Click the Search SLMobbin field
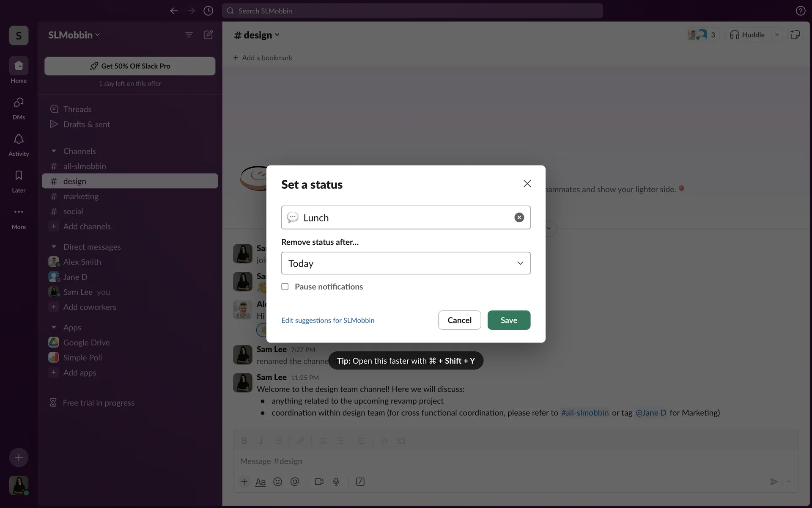 (x=412, y=11)
